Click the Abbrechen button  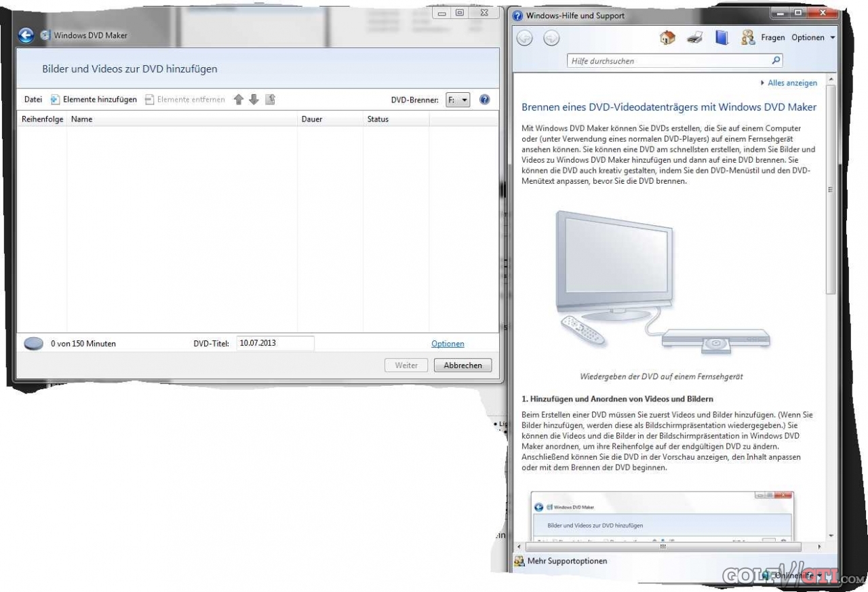[462, 365]
